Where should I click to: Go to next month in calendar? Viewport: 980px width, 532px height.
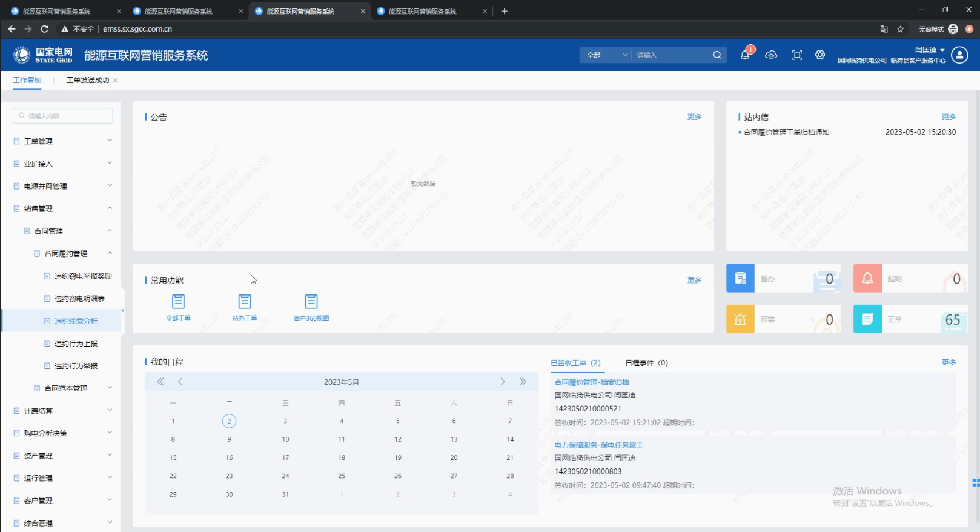[x=502, y=382]
